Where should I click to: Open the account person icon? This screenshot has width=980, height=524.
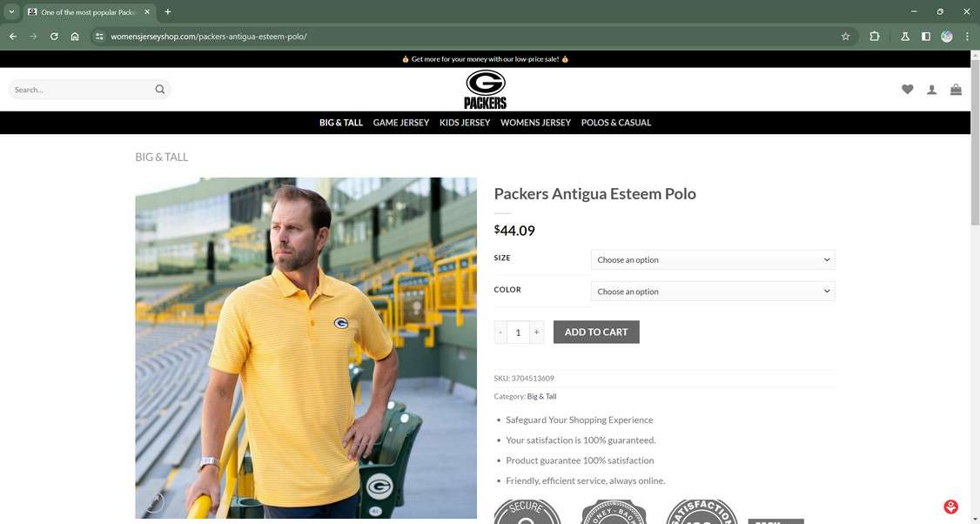pyautogui.click(x=932, y=90)
